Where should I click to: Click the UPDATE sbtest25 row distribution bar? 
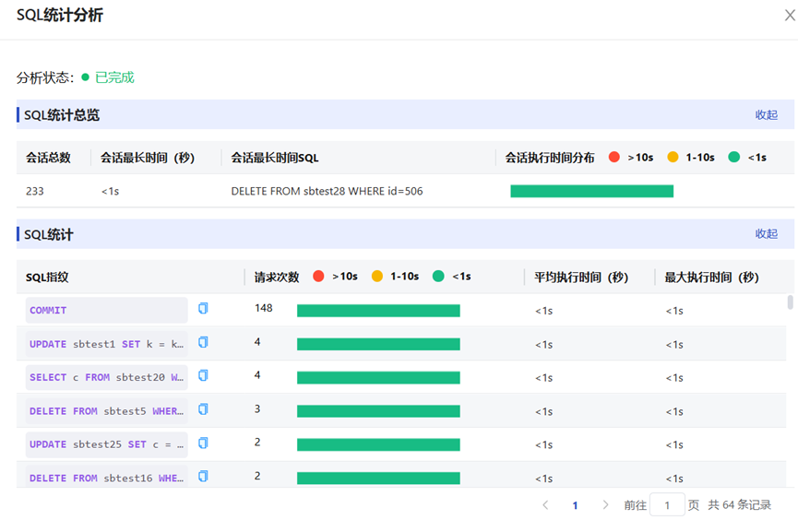[378, 444]
